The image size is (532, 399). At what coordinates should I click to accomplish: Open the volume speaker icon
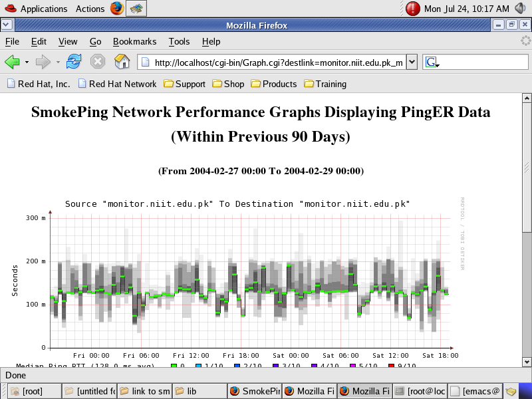(x=521, y=9)
